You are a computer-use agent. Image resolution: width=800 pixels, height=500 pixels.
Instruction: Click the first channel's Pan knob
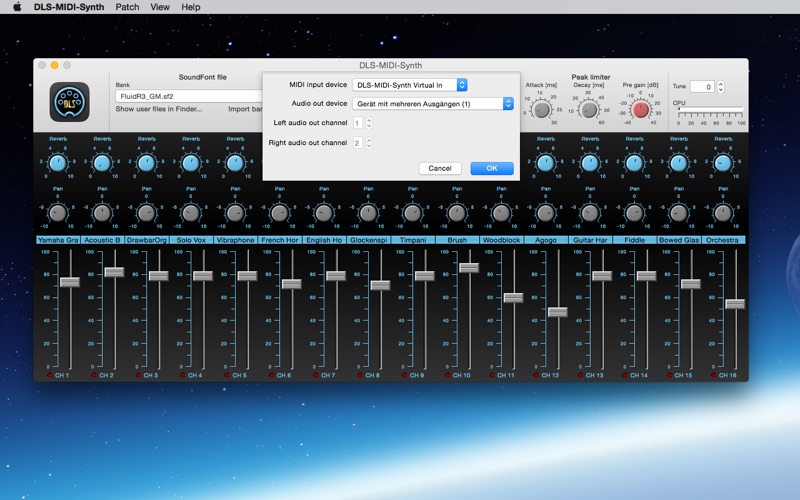pyautogui.click(x=58, y=212)
